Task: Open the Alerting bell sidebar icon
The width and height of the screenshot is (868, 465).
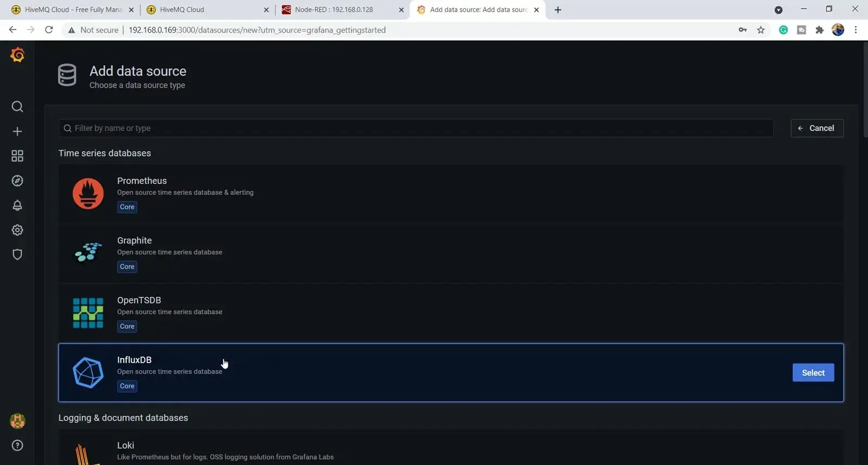Action: click(17, 205)
